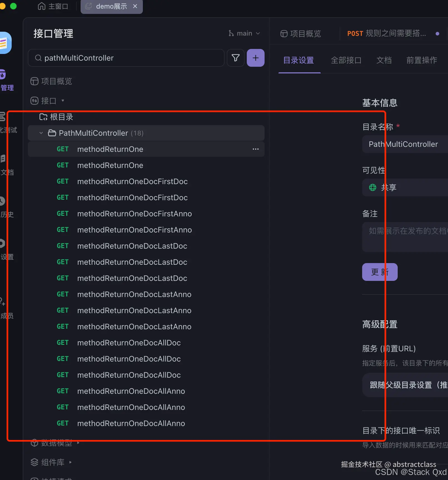Switch to the 全部接口 tab
Screen dimensions: 448x480
346,60
